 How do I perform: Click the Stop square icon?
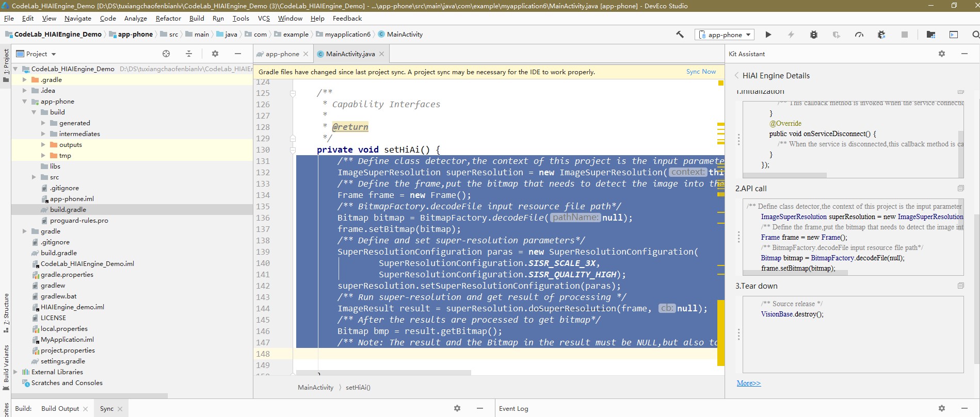904,35
